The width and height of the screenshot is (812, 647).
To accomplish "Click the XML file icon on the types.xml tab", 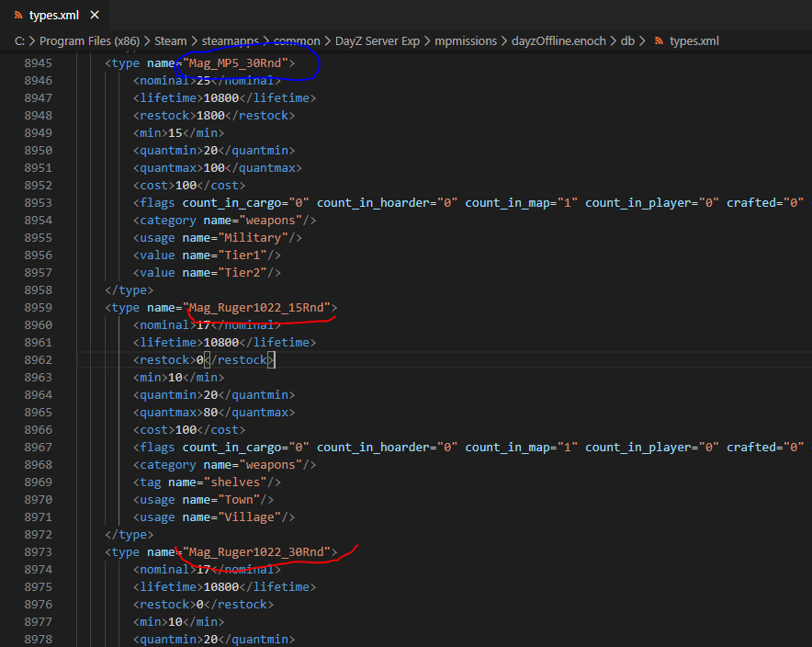I will (18, 15).
